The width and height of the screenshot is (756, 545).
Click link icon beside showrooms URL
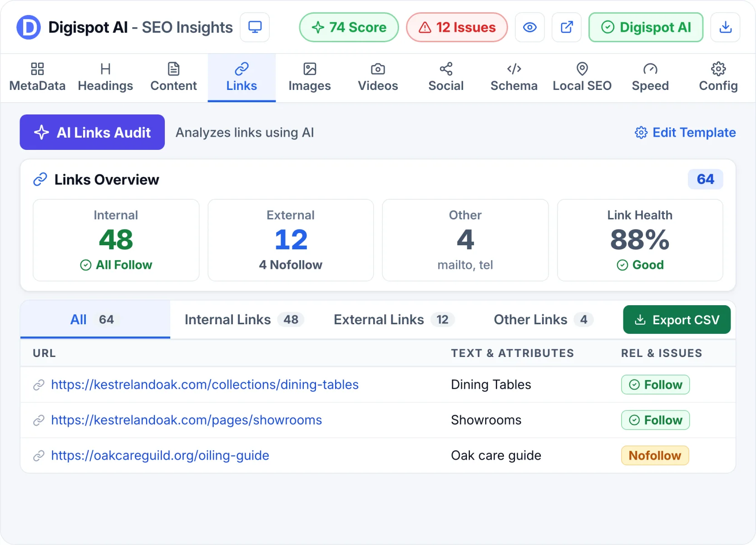tap(39, 421)
